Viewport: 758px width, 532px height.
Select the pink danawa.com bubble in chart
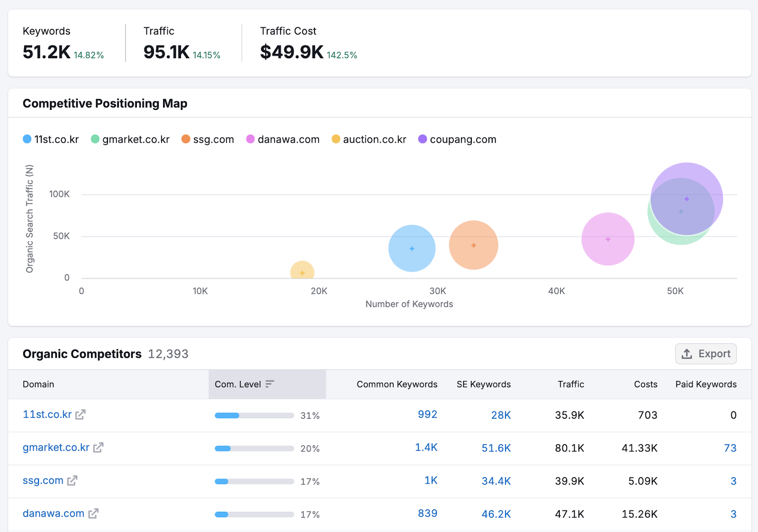pos(607,239)
